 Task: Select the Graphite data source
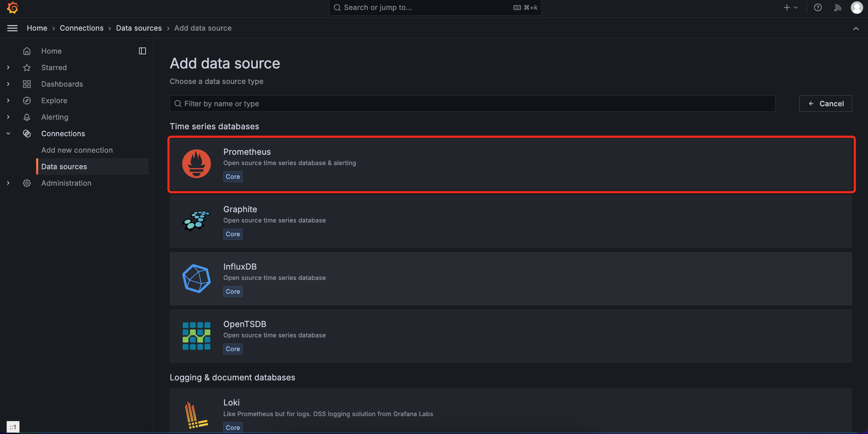511,221
